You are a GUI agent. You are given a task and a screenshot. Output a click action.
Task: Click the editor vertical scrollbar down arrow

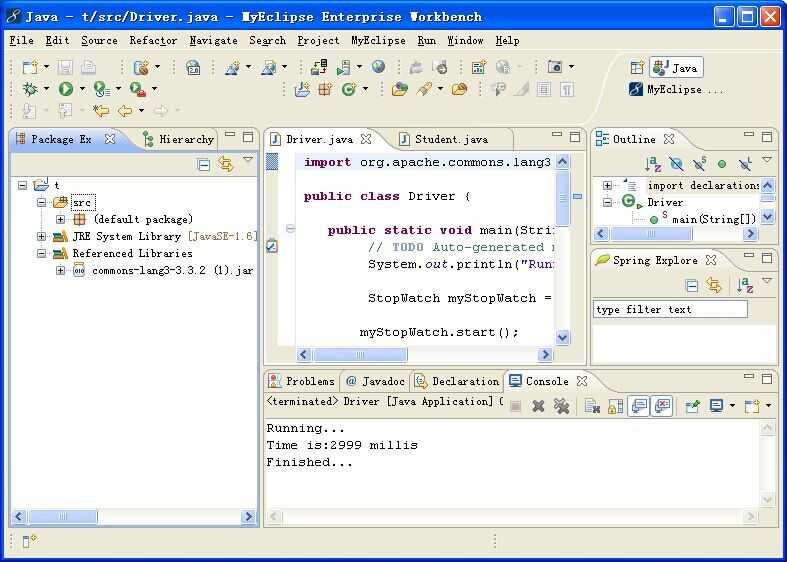pos(562,337)
